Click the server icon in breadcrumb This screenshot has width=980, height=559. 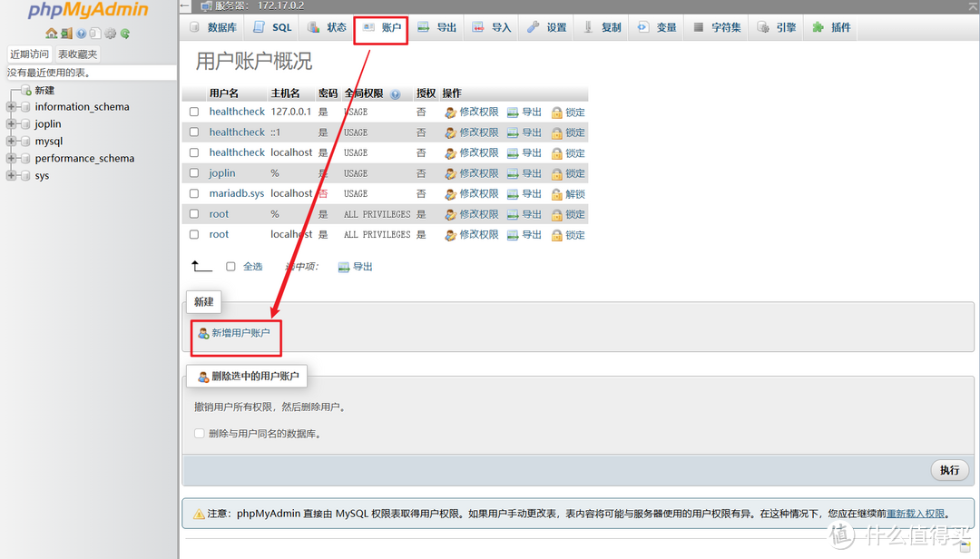206,6
